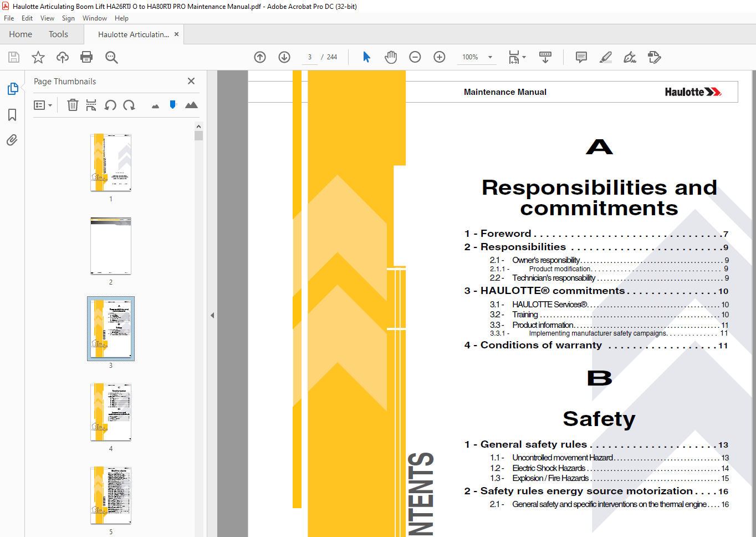Click '1 - General safety rules' entry
756x537 pixels.
(596, 444)
